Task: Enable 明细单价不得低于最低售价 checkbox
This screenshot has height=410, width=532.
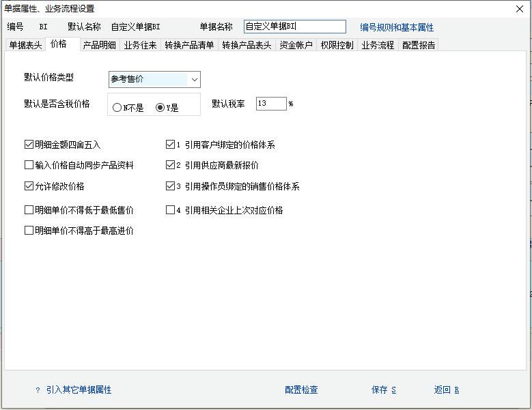Action: click(29, 210)
